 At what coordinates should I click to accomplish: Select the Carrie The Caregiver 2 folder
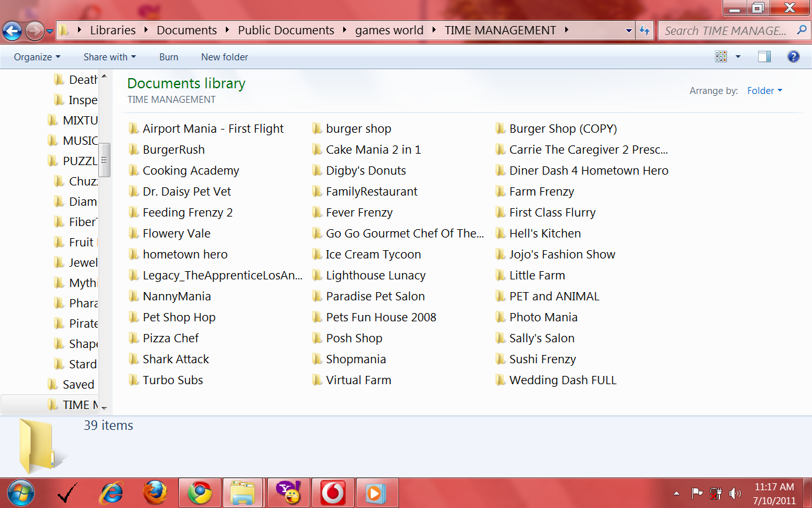click(582, 150)
